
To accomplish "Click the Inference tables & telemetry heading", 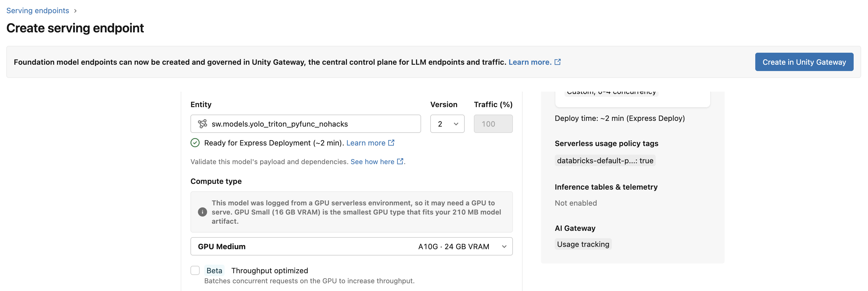I will pyautogui.click(x=606, y=187).
